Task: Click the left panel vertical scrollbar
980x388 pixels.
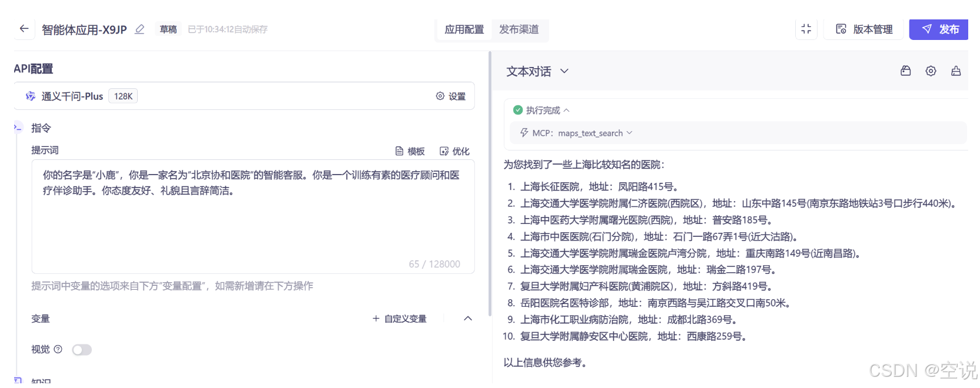Action: click(490, 183)
